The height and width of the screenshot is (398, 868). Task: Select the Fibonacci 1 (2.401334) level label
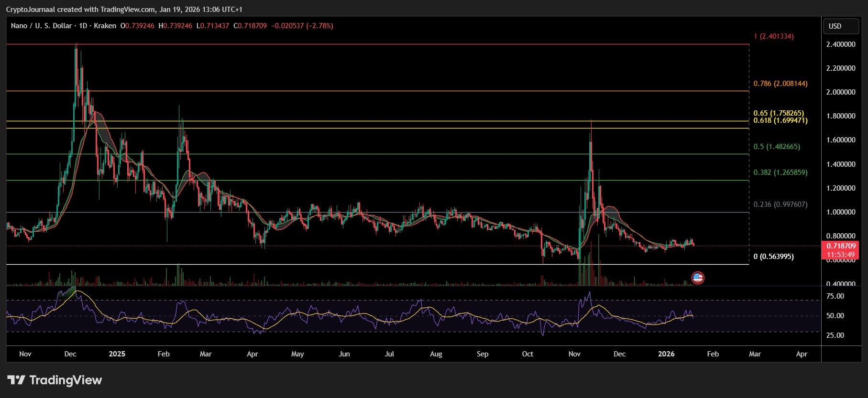point(773,36)
